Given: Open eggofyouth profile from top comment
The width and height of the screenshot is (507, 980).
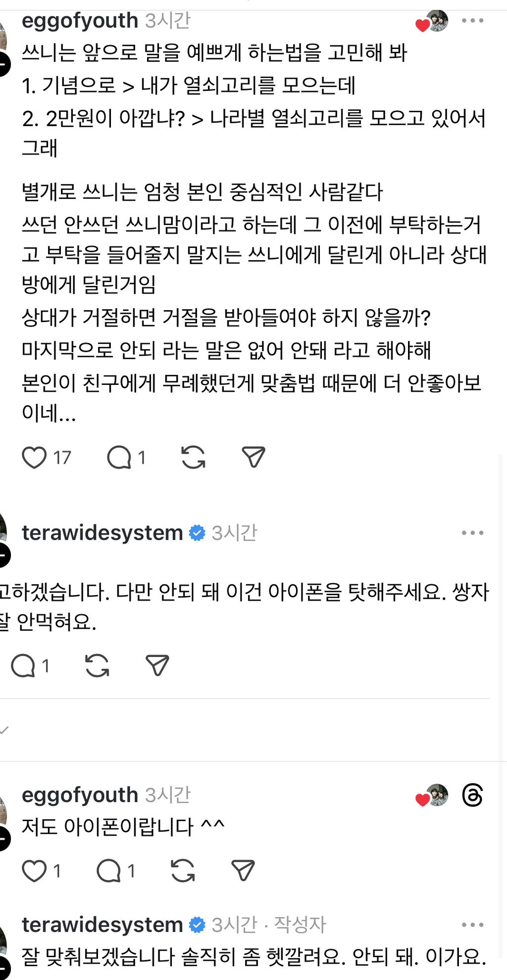Looking at the screenshot, I should 80,21.
